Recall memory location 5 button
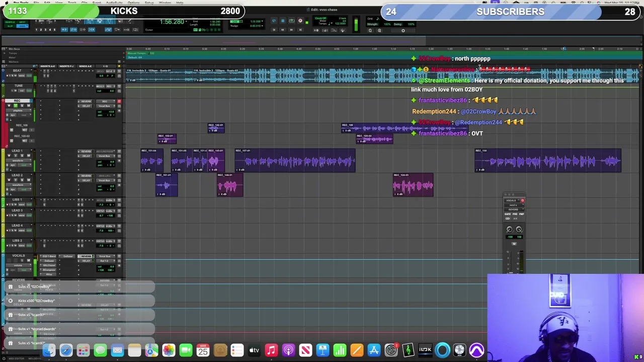 (54, 30)
